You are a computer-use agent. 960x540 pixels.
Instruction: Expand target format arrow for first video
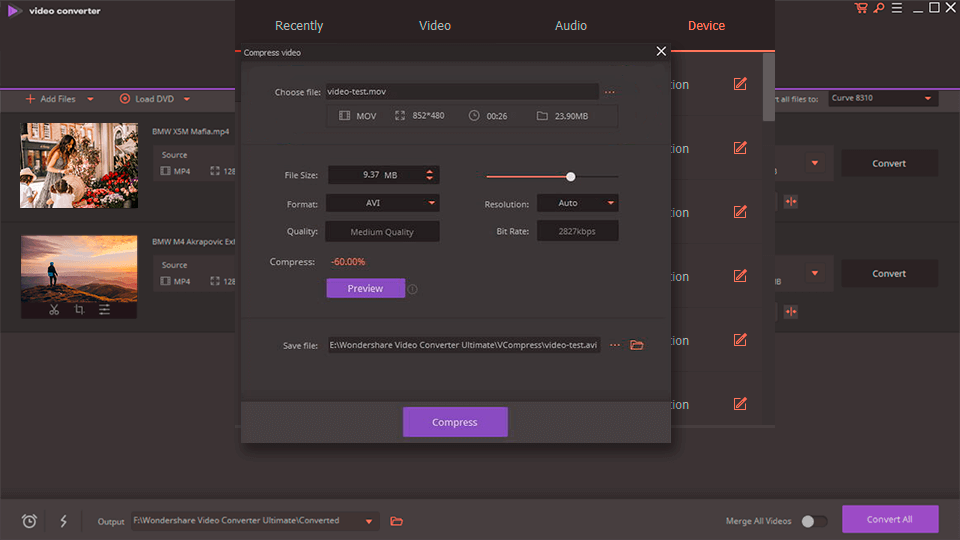815,163
